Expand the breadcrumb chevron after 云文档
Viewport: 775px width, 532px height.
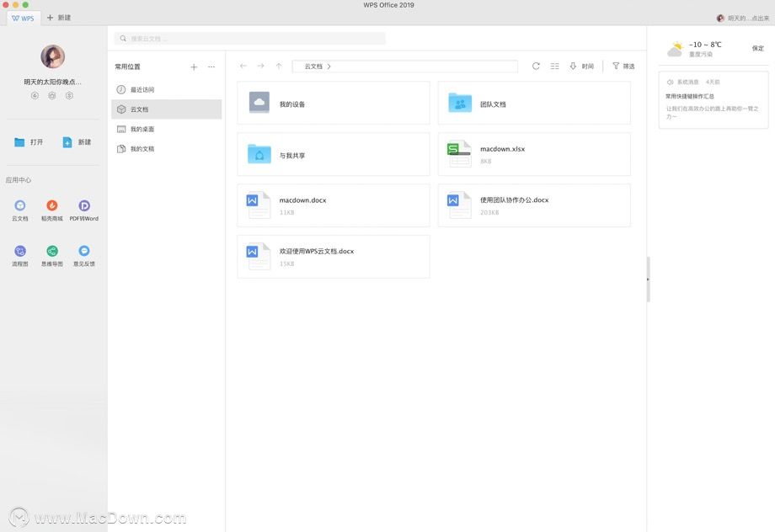(x=329, y=66)
